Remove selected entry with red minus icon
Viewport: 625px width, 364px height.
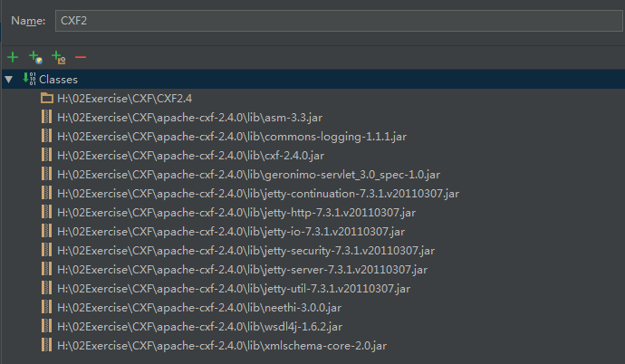(x=81, y=57)
